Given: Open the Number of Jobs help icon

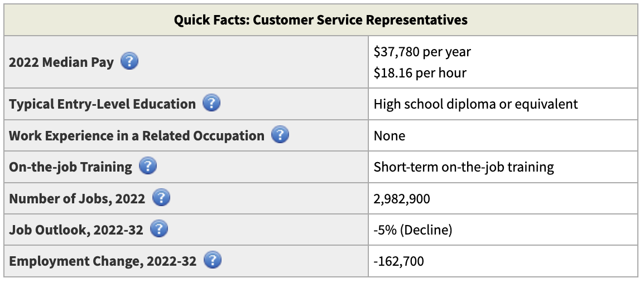Looking at the screenshot, I should [x=161, y=197].
